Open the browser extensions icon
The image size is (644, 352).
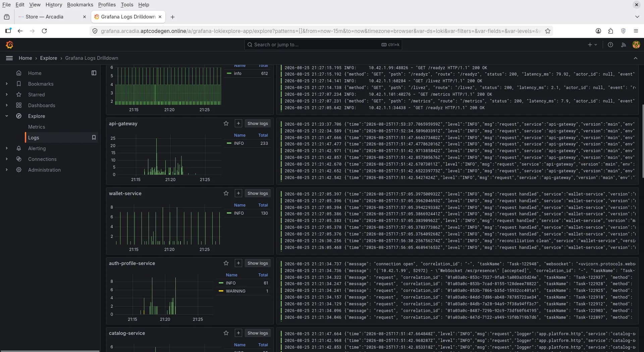610,31
